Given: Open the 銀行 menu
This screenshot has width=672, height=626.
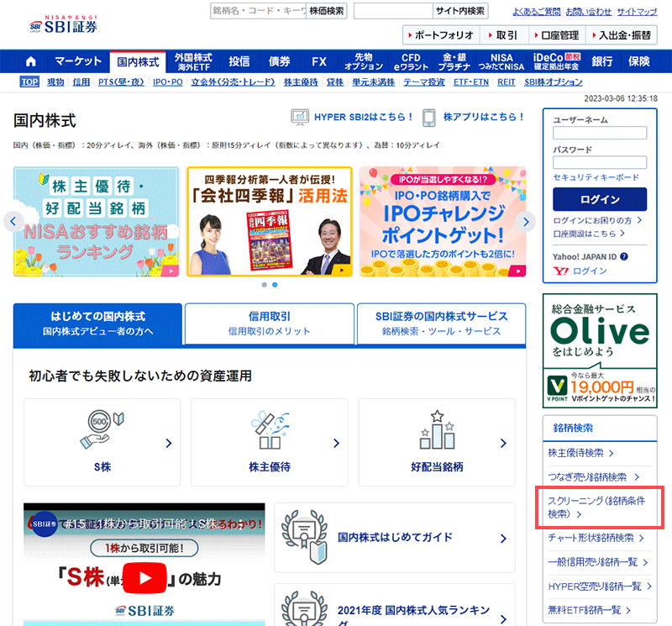Looking at the screenshot, I should [601, 61].
